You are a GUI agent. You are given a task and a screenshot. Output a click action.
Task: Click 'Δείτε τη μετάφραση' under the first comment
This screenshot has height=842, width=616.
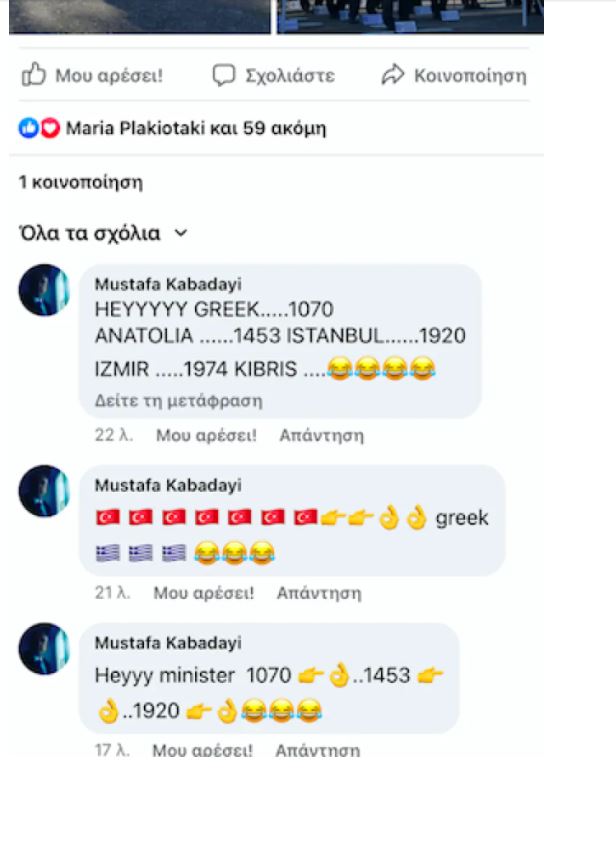178,401
